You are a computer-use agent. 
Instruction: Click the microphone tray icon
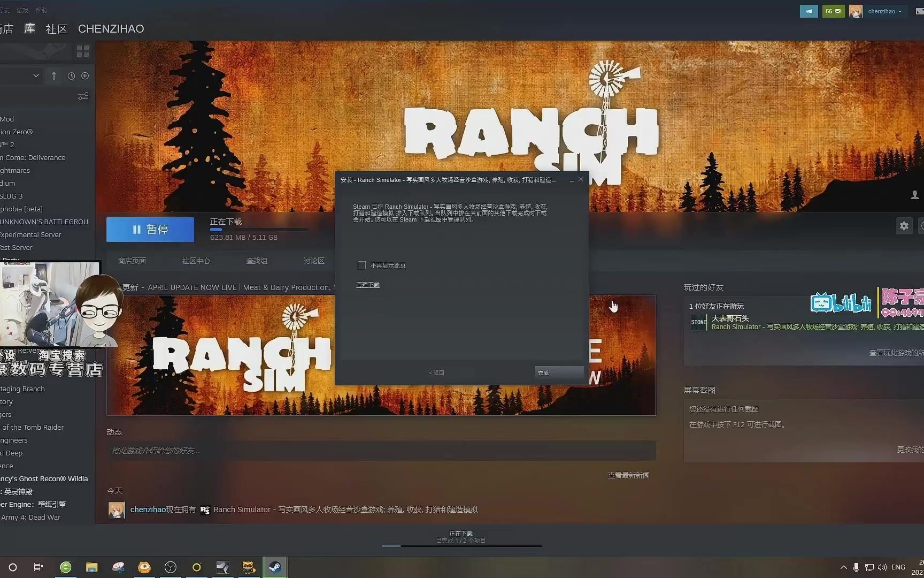pos(856,567)
